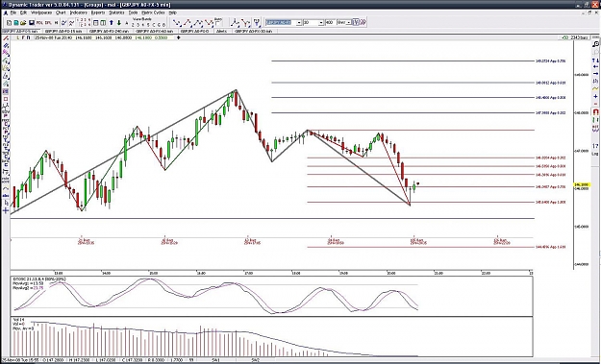Toggle the Log scale button
The image size is (601, 364).
pos(595,154)
